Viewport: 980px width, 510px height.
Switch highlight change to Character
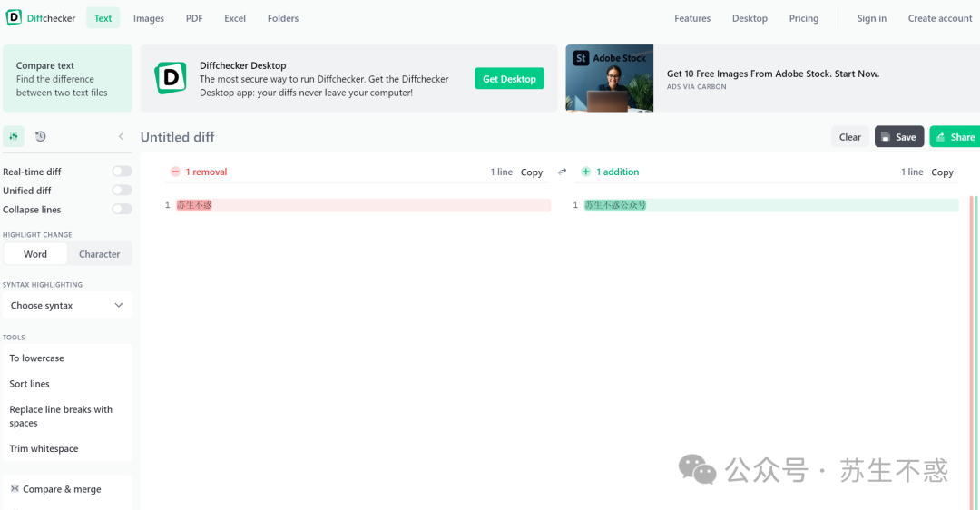(100, 254)
